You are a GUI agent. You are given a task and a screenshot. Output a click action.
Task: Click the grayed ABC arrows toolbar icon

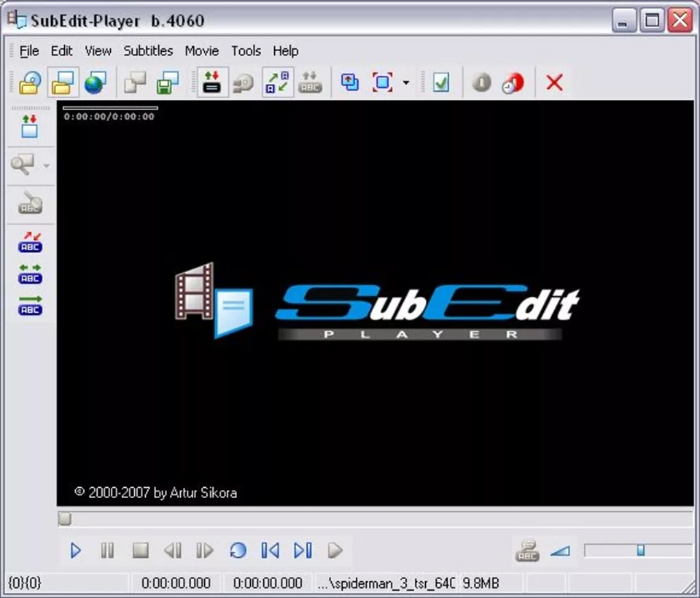click(310, 82)
